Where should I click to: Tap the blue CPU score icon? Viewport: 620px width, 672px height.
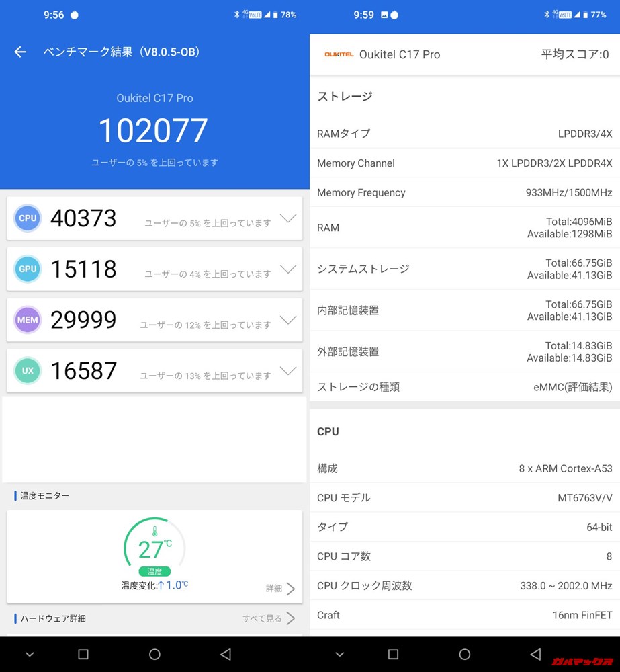[x=28, y=218]
